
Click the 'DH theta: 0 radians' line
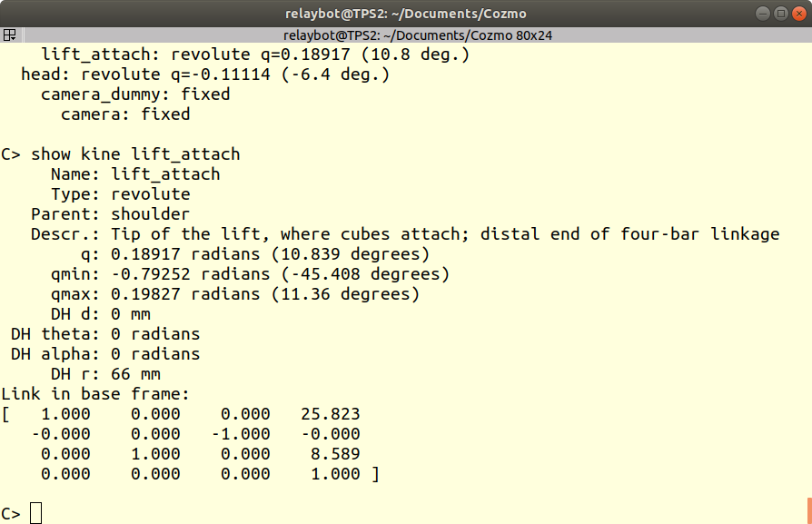click(x=105, y=334)
